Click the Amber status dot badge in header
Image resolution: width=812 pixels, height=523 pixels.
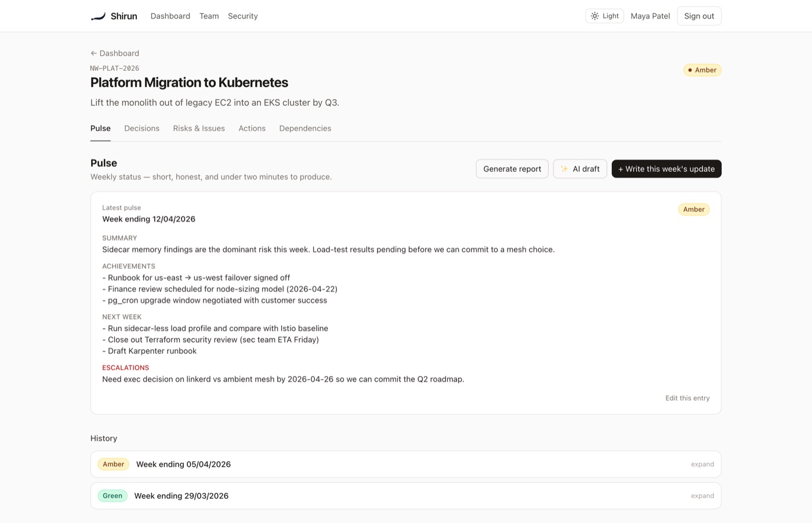pos(702,70)
